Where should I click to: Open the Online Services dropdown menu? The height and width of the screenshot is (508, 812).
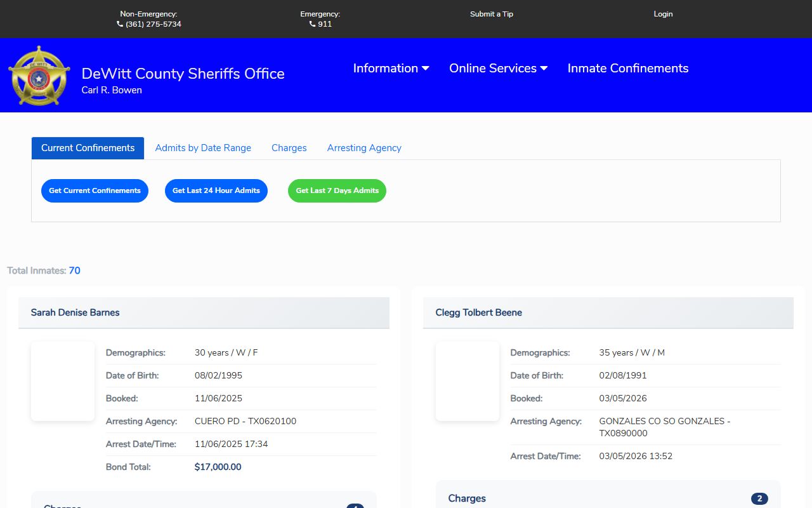[x=498, y=69]
